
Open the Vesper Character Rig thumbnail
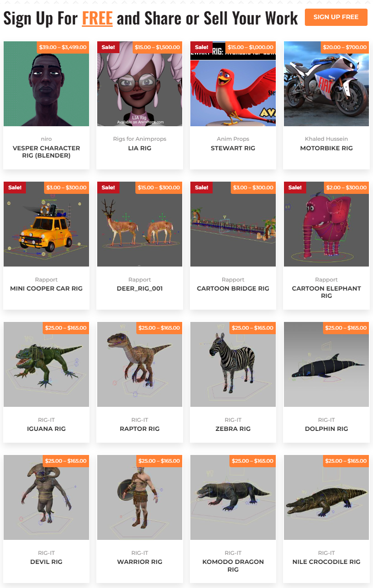pos(46,84)
